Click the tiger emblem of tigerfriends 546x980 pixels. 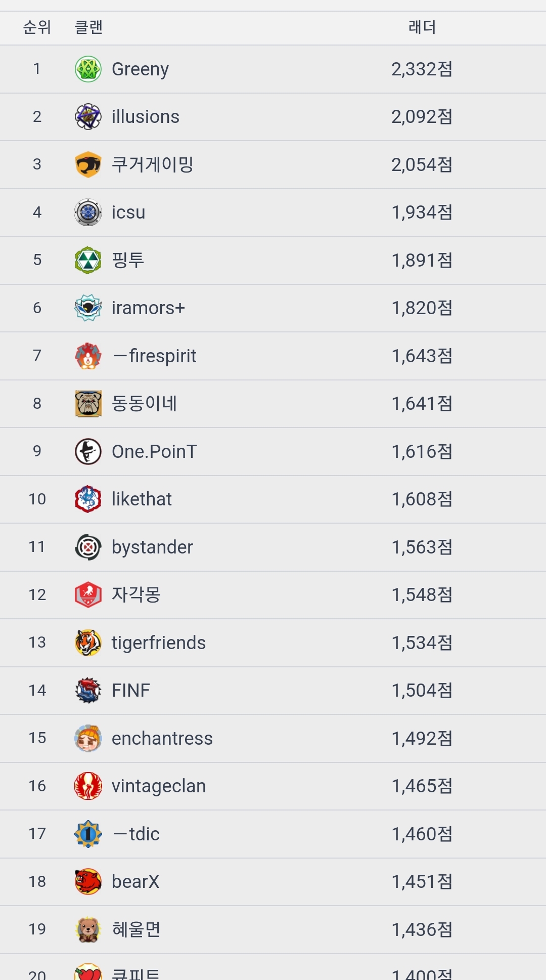[x=88, y=643]
